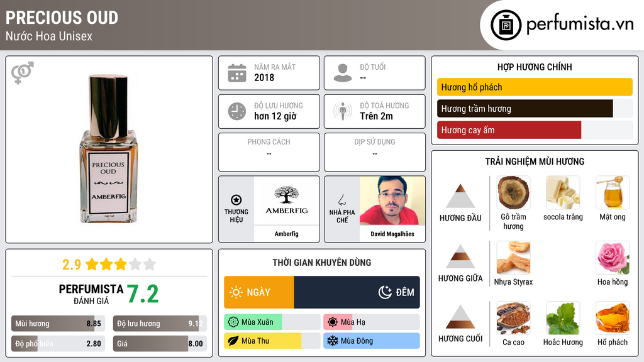Click the Giá 8.00 score bar
Viewport: 644px width, 362px height.
160,344
